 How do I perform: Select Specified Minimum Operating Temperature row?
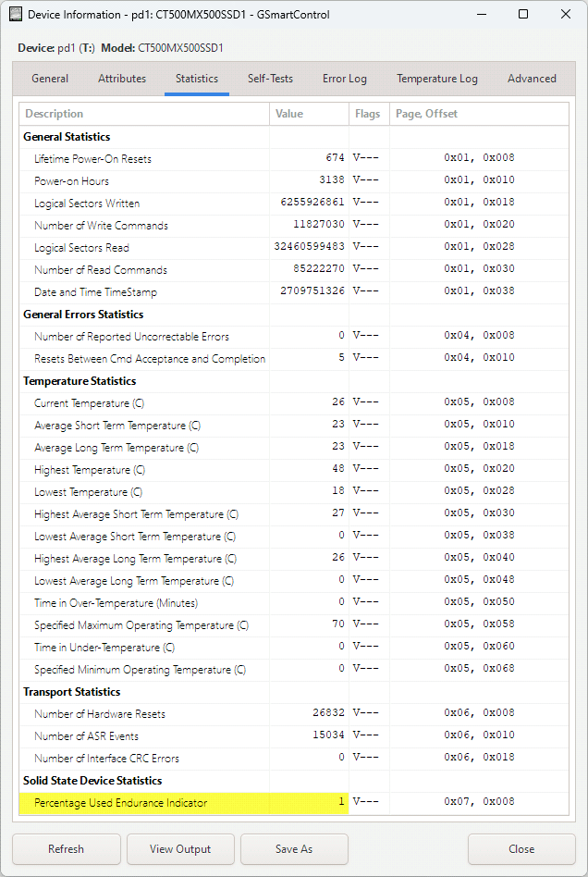click(x=294, y=669)
